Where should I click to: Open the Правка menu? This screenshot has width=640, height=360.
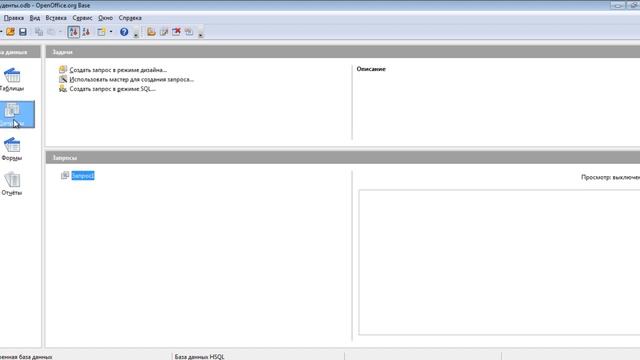(x=13, y=18)
